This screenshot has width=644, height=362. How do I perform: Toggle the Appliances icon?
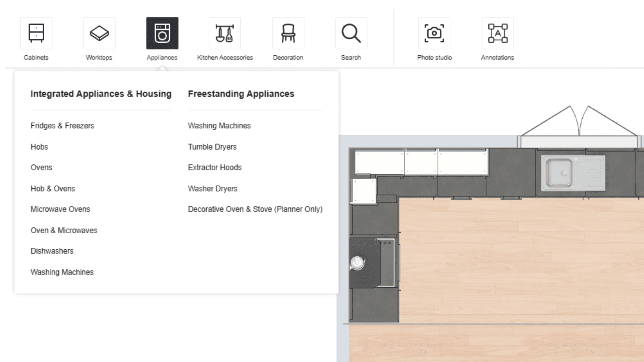tap(162, 33)
